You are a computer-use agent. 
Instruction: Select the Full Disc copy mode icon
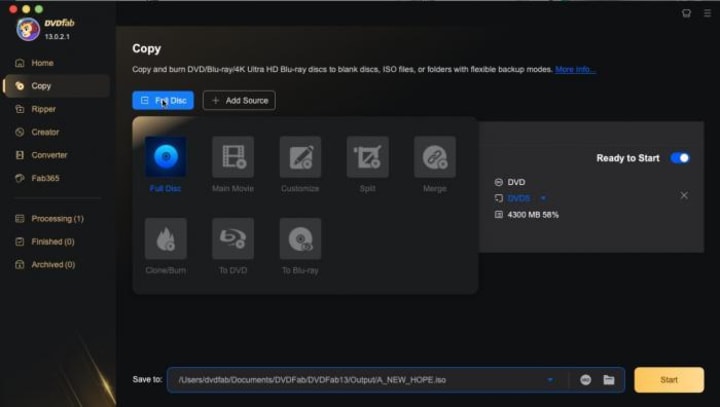pyautogui.click(x=166, y=157)
